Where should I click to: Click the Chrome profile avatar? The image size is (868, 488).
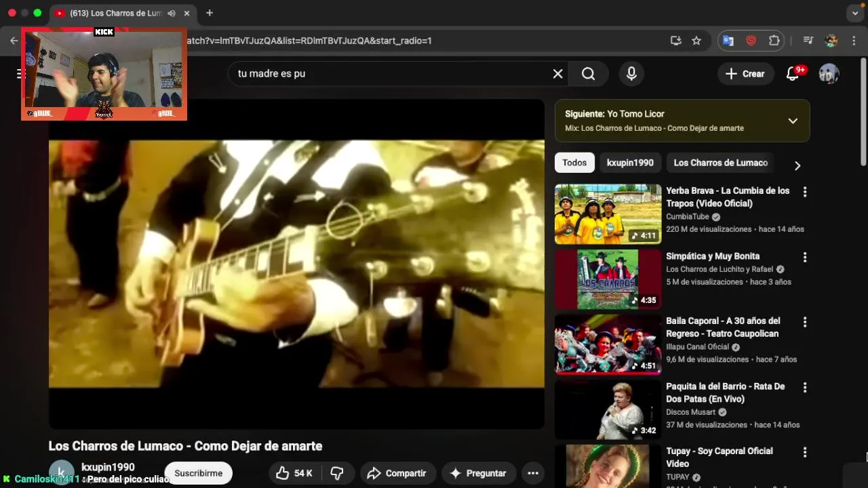coord(831,41)
